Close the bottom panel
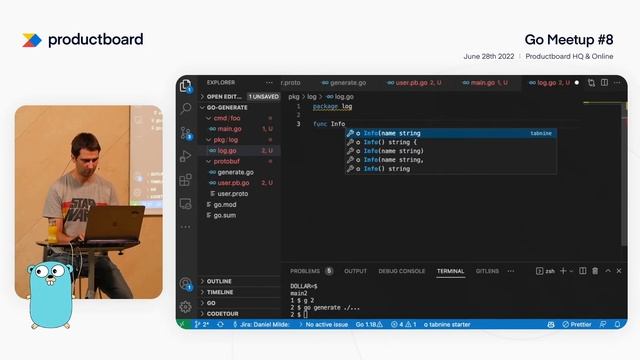Viewport: 640px width, 360px height. tap(619, 271)
